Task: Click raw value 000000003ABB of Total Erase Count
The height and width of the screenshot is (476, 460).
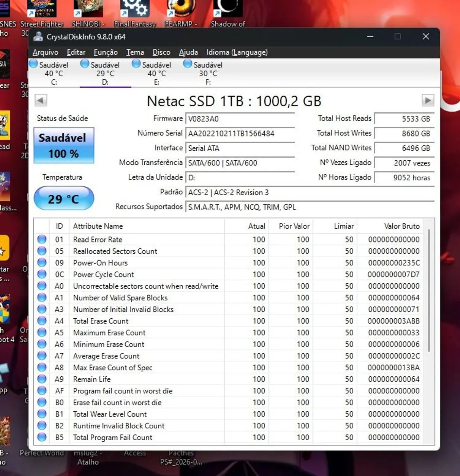Action: pos(393,321)
